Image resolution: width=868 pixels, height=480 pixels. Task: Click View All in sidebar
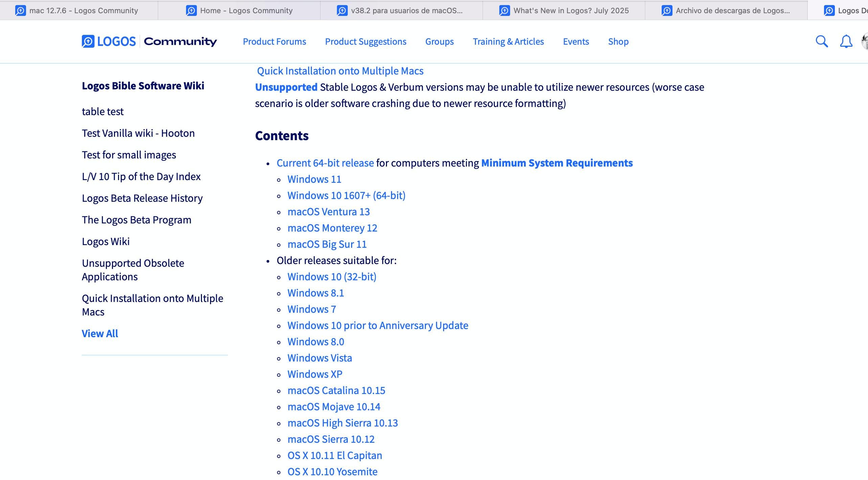click(x=100, y=333)
